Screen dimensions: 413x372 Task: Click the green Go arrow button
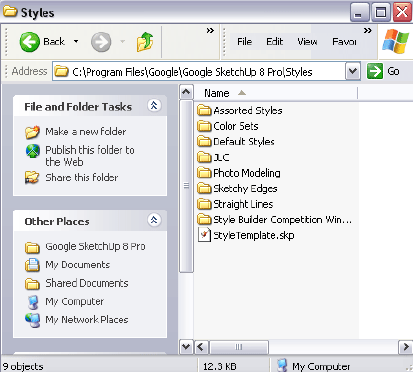[375, 71]
